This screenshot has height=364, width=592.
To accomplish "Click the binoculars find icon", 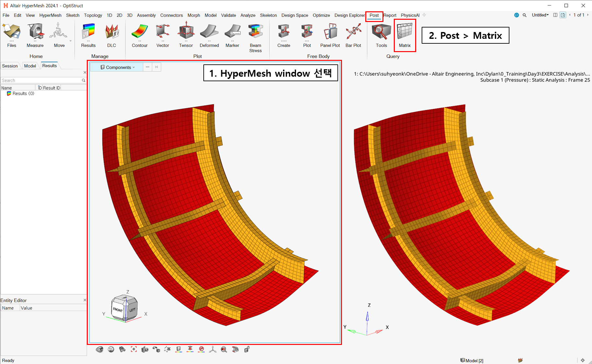I will (122, 349).
